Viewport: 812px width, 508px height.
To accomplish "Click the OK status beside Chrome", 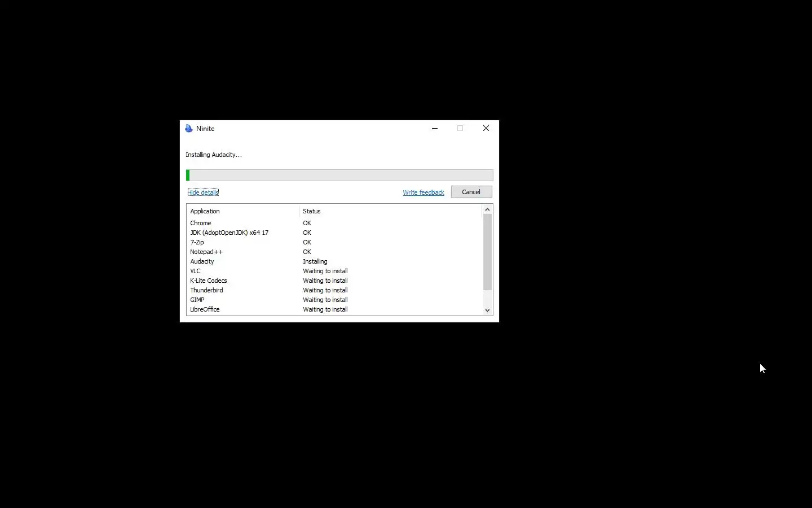I will coord(307,223).
